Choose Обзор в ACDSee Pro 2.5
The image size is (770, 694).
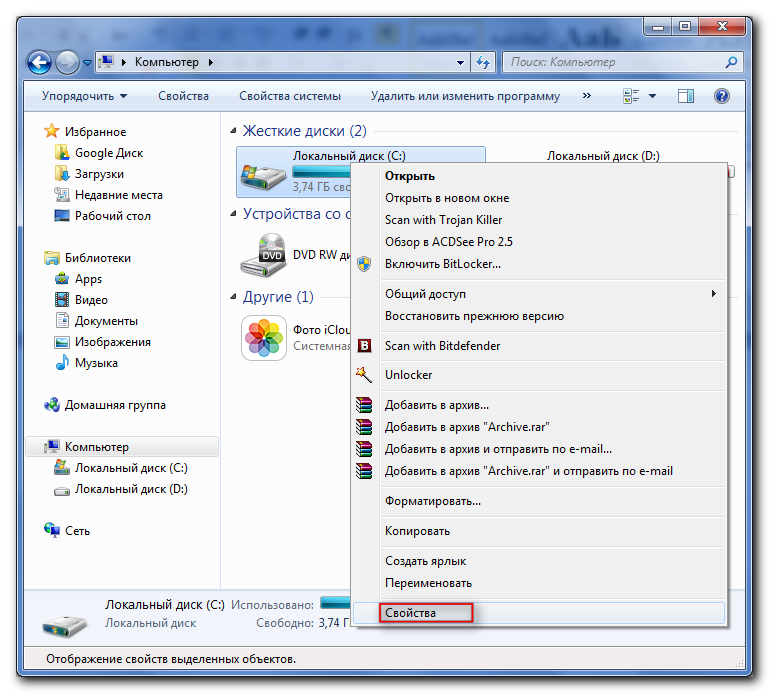[539, 242]
